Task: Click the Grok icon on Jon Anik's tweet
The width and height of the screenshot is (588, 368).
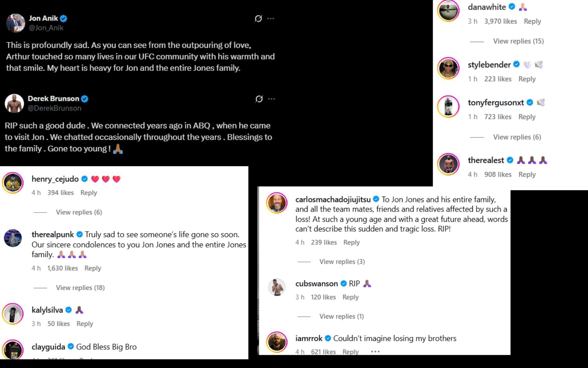Action: (258, 19)
